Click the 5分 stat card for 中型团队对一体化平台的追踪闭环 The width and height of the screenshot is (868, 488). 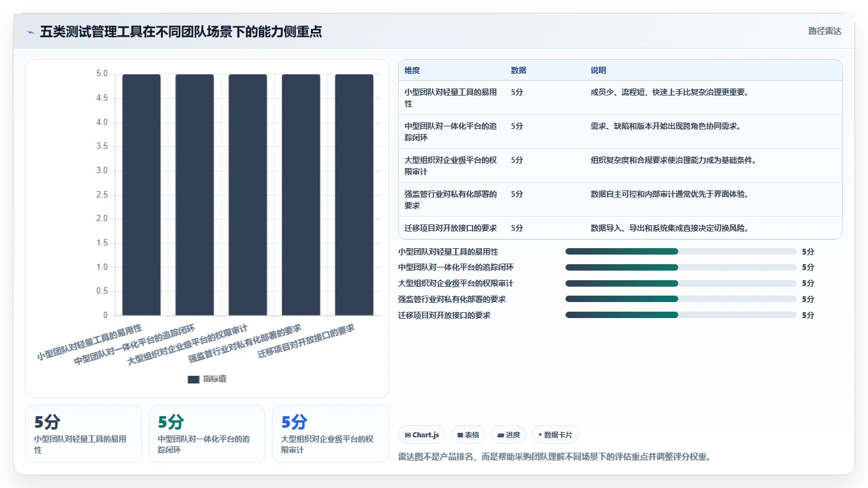click(207, 433)
